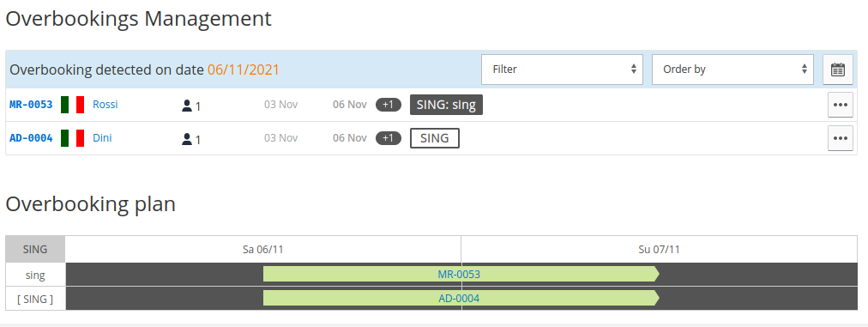Click guest count person icon for Dini
The width and height of the screenshot is (868, 327).
[x=187, y=138]
